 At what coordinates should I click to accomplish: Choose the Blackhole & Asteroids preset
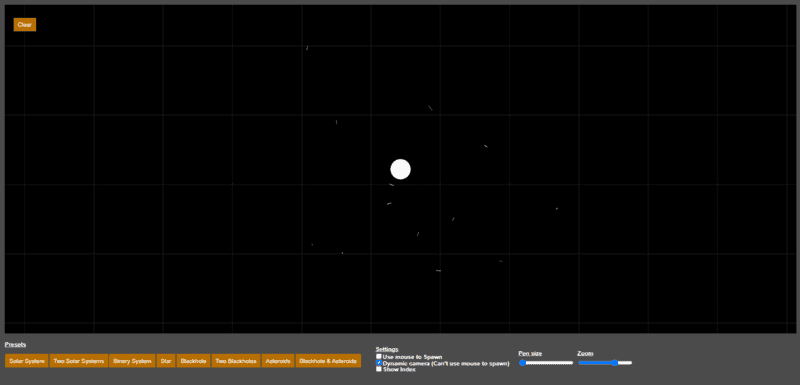[x=328, y=361]
